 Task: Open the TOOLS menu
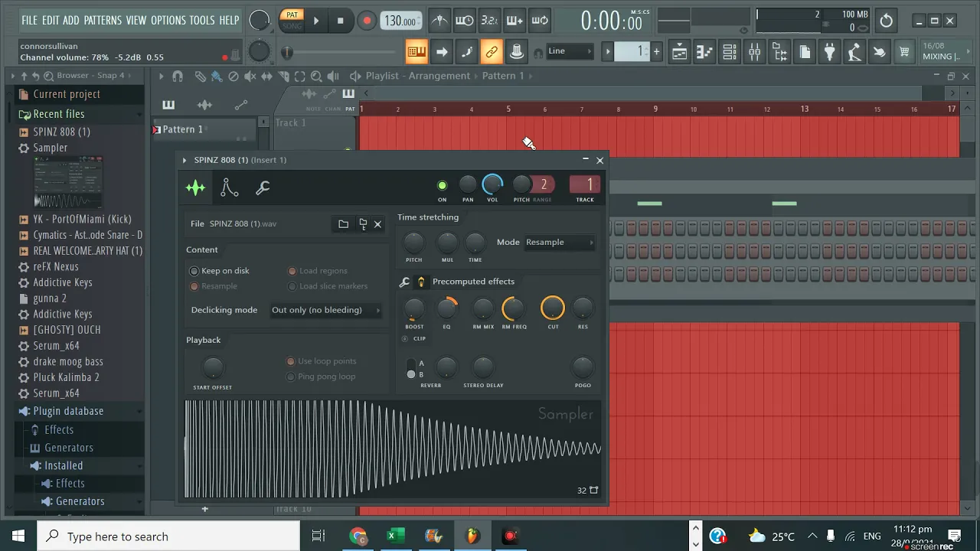pos(202,20)
